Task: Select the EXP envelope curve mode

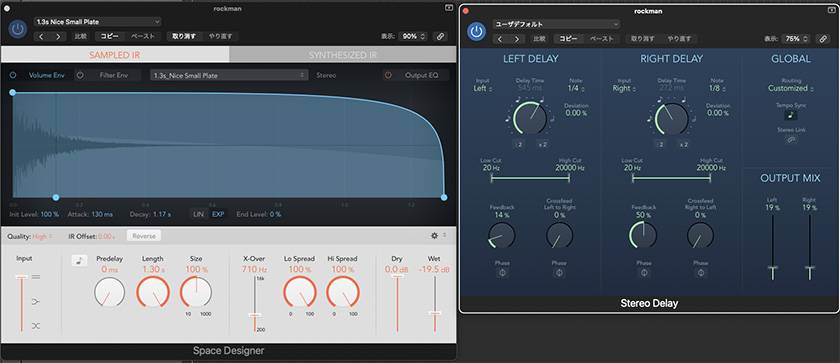Action: pyautogui.click(x=218, y=214)
